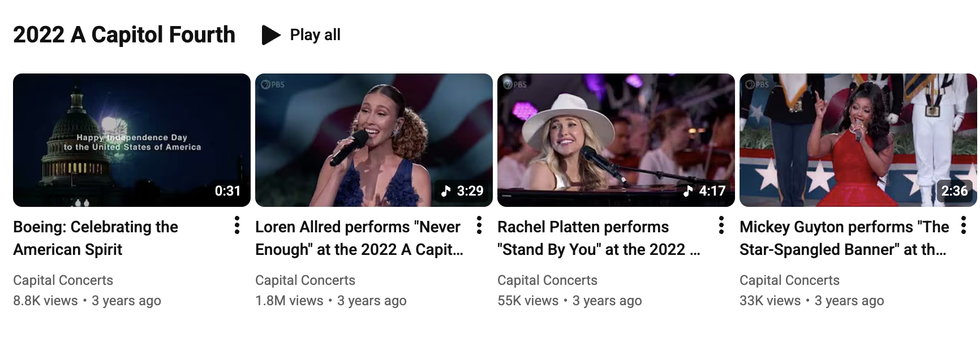Image resolution: width=980 pixels, height=338 pixels.
Task: Click PBS logo on Loren Allred thumbnail
Action: coord(273,84)
